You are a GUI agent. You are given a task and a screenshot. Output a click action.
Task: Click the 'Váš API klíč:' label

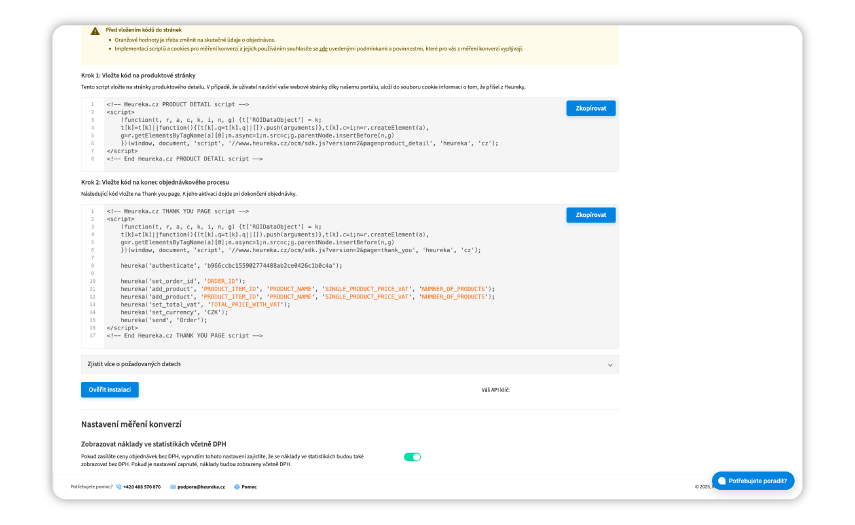pyautogui.click(x=496, y=390)
